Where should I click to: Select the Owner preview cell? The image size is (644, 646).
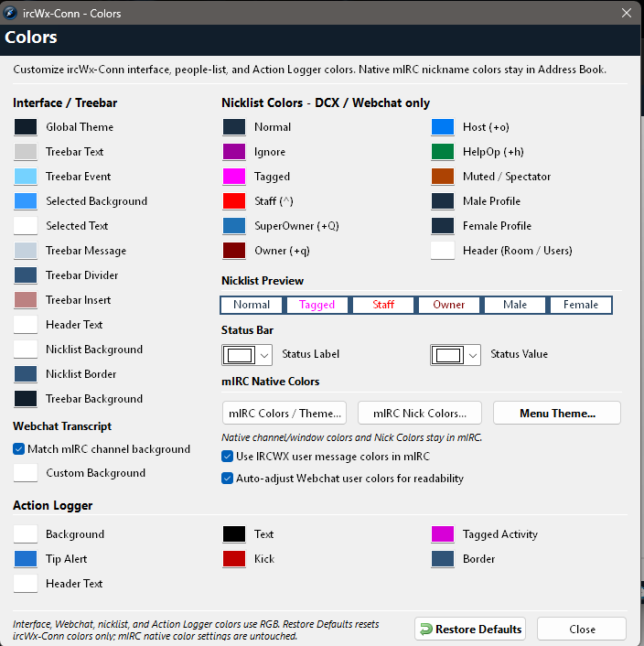(x=449, y=305)
